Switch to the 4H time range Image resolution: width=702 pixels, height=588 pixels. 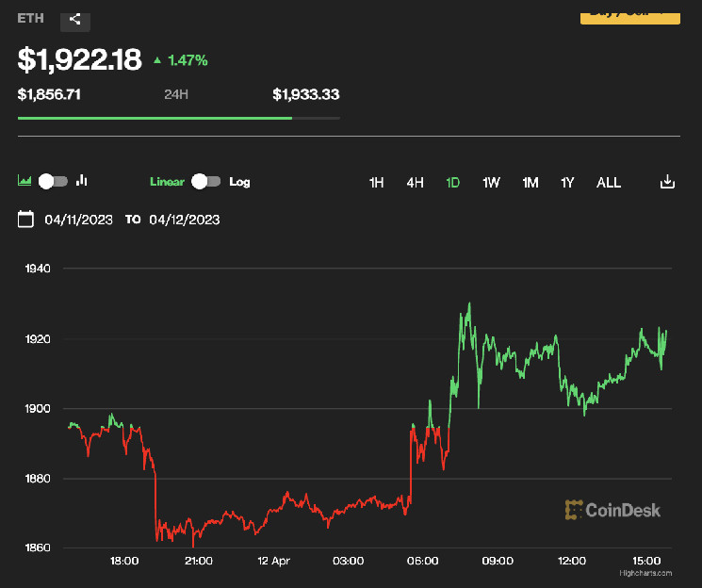(x=415, y=183)
